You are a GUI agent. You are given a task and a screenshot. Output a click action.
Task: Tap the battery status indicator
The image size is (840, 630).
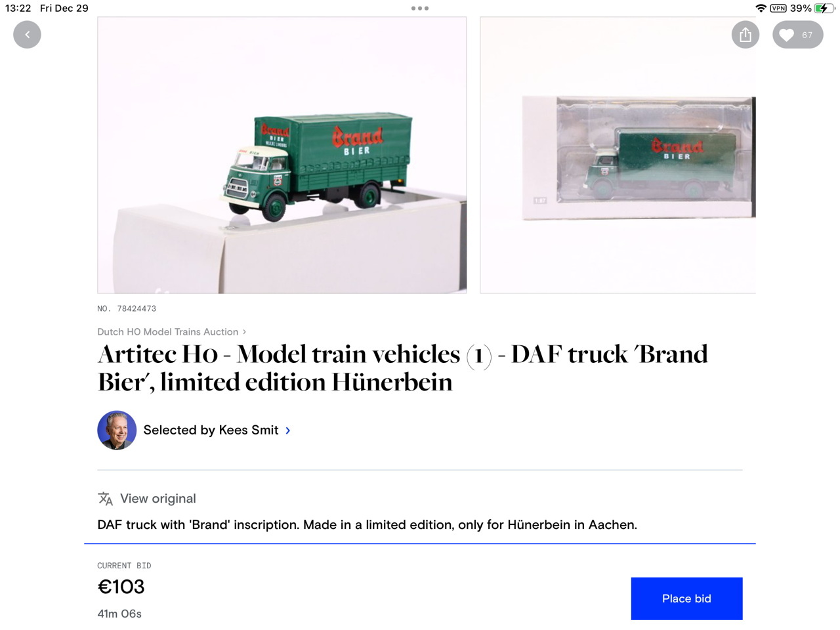[824, 9]
